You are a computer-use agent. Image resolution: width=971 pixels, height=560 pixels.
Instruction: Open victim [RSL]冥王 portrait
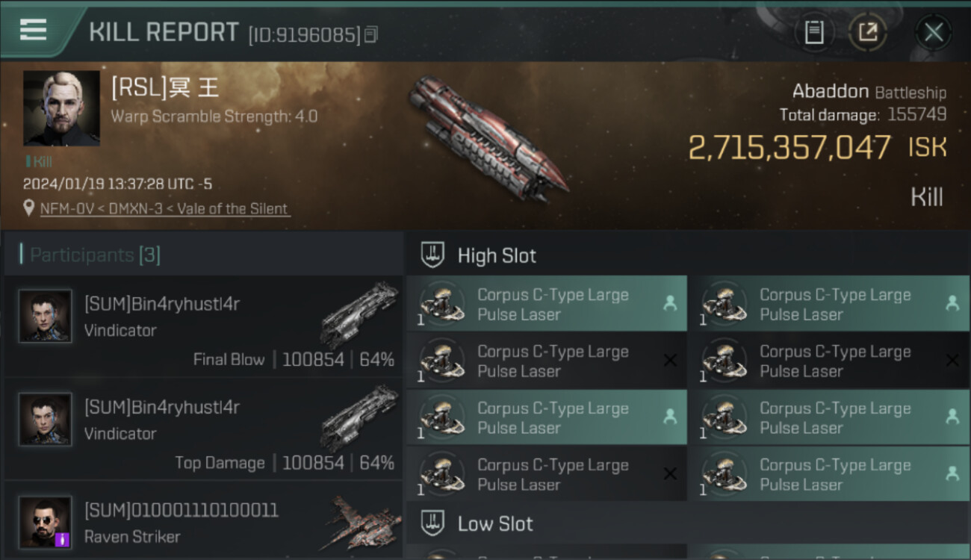[x=61, y=108]
